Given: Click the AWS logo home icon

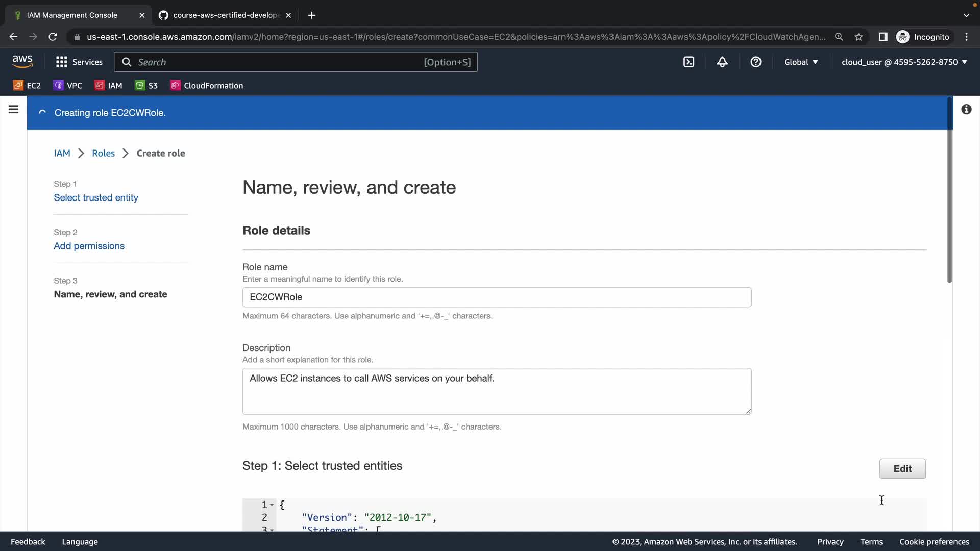Looking at the screenshot, I should pos(22,62).
